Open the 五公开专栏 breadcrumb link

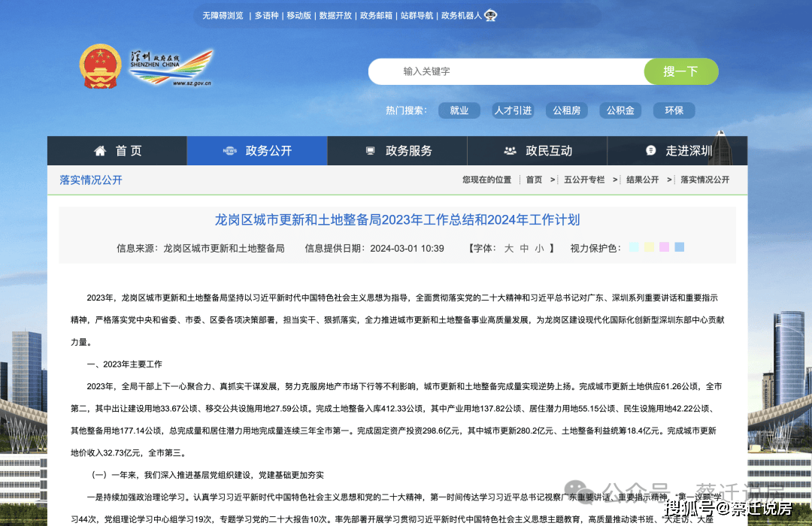coord(586,180)
